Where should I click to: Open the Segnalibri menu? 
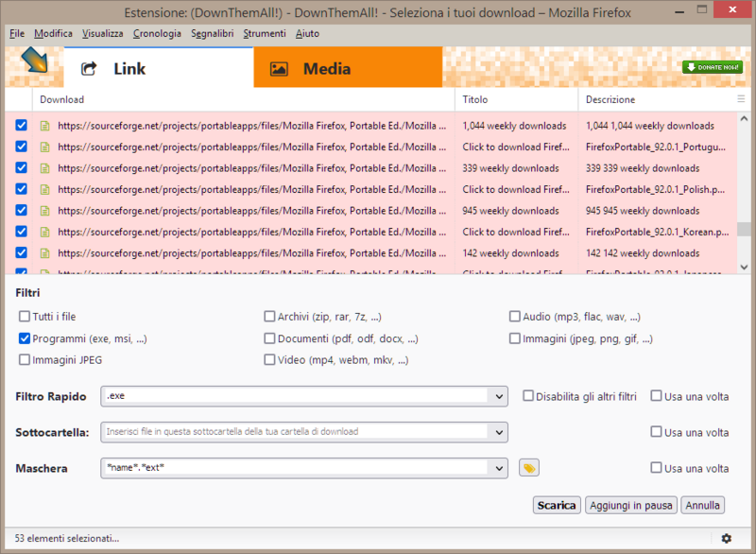[212, 33]
